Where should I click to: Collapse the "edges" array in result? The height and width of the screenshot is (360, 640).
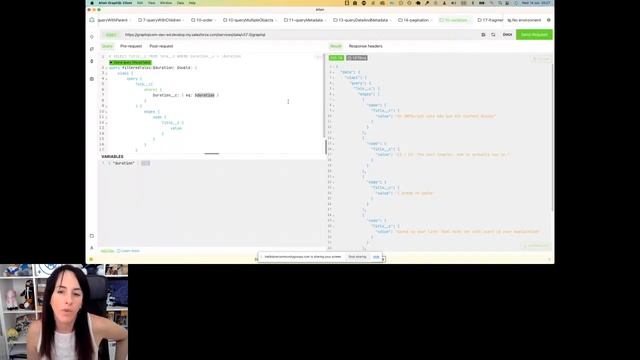point(333,94)
